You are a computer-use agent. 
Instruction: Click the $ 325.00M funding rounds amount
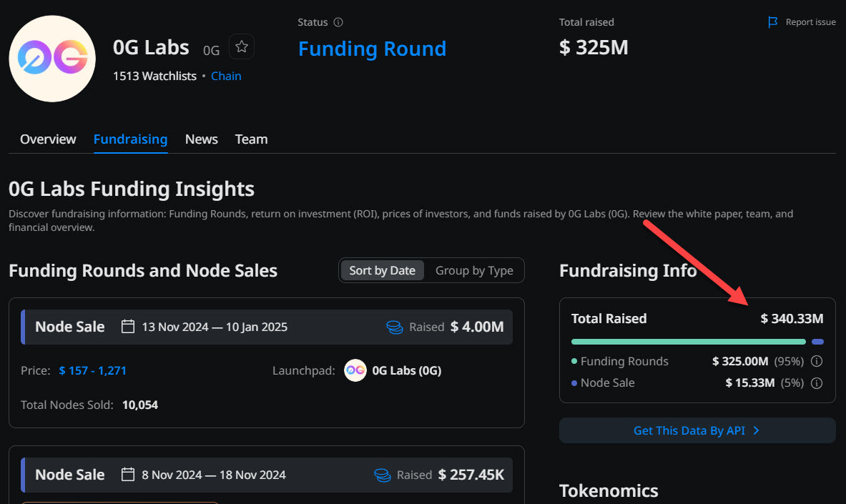coord(740,361)
